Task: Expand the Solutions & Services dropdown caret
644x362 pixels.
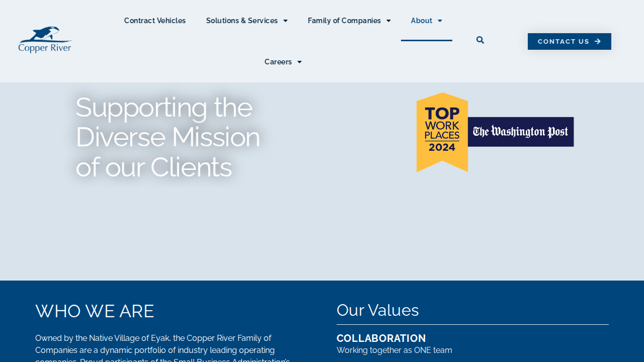Action: point(285,21)
